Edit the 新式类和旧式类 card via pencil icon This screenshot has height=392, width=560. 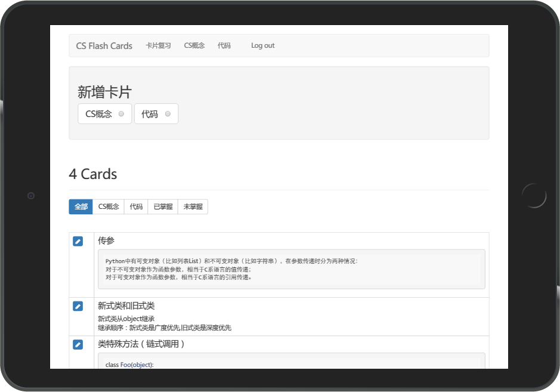(78, 306)
